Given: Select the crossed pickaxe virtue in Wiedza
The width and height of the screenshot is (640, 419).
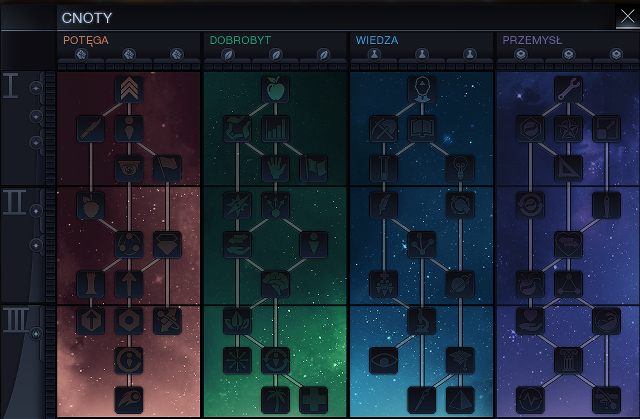Looking at the screenshot, I should 383,128.
